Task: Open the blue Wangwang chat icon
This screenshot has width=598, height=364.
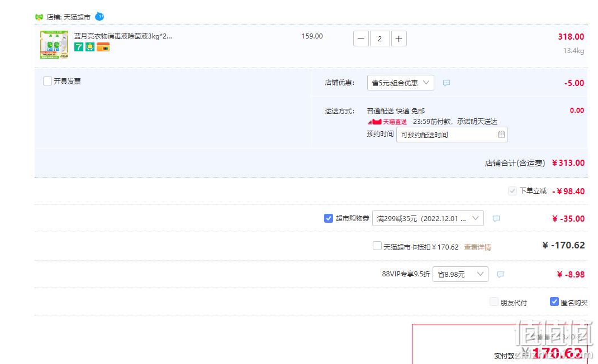Action: [x=99, y=16]
